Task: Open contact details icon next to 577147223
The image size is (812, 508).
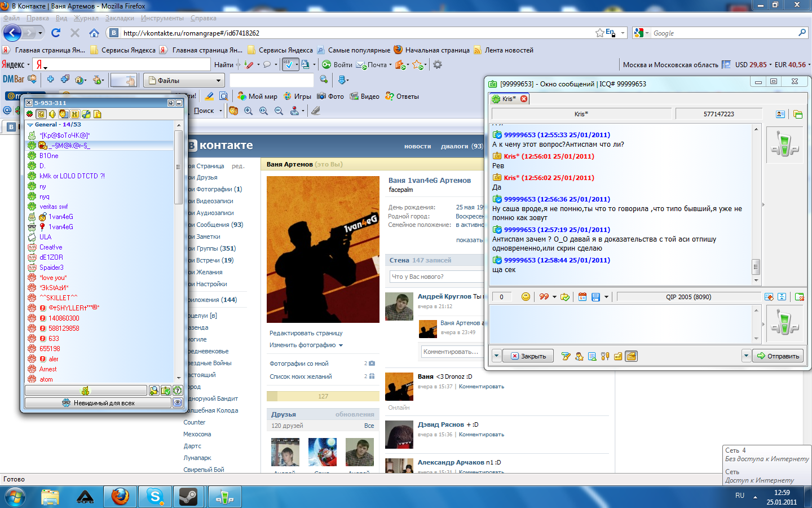Action: click(780, 114)
